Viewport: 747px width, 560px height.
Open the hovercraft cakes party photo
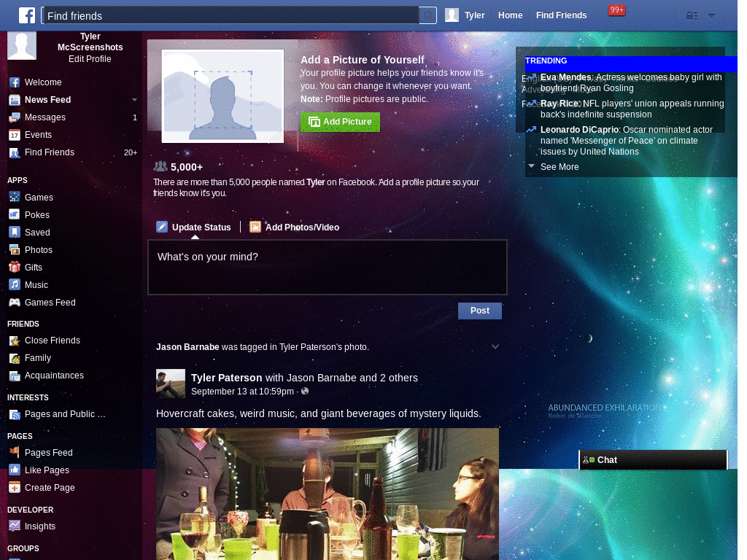pos(328,494)
